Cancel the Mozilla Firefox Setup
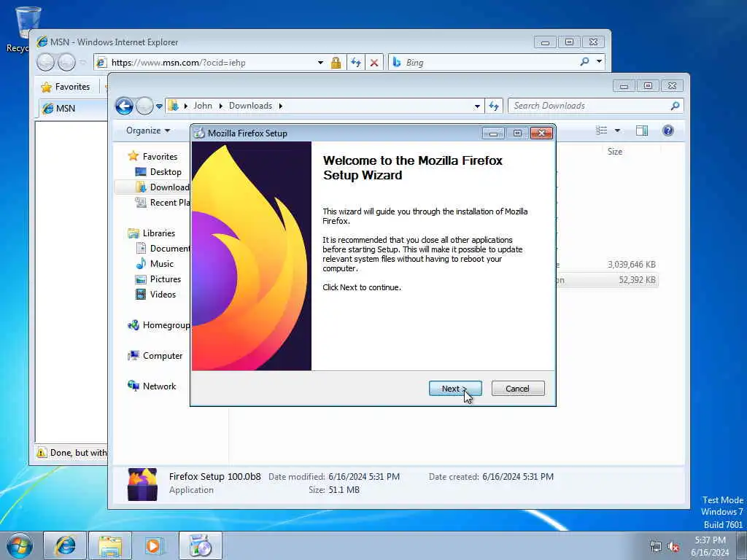 [517, 389]
